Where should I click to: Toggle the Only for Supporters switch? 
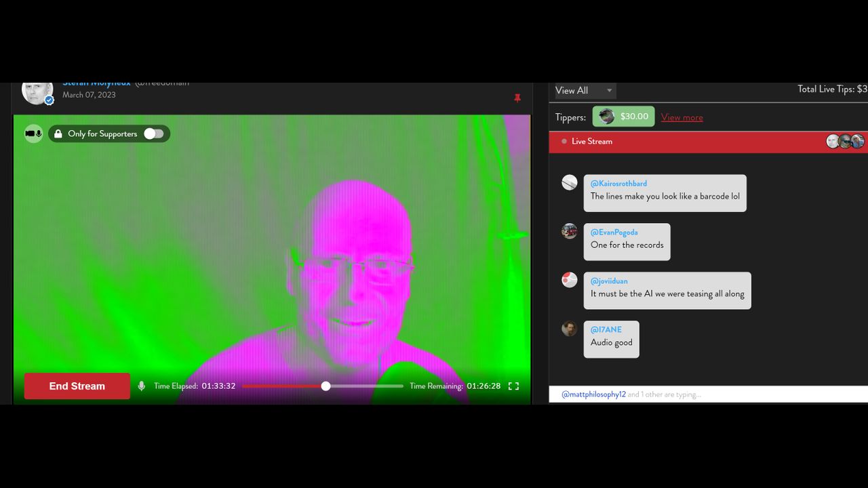click(153, 134)
